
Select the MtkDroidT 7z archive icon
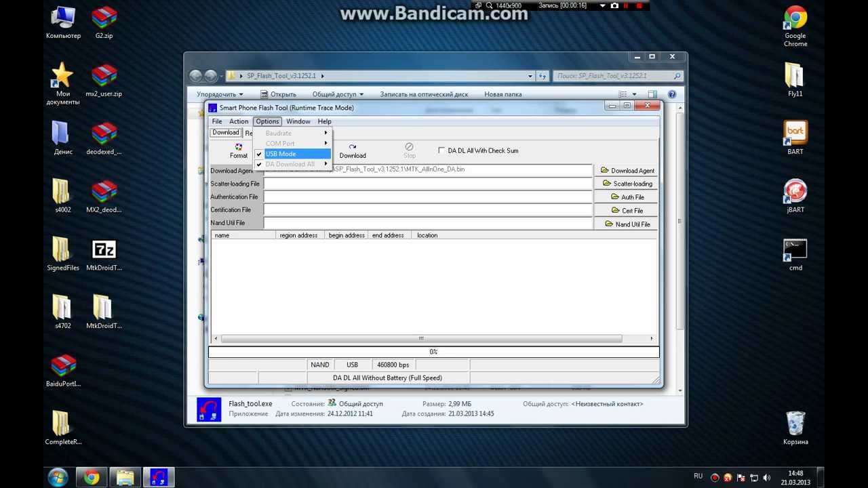(104, 255)
